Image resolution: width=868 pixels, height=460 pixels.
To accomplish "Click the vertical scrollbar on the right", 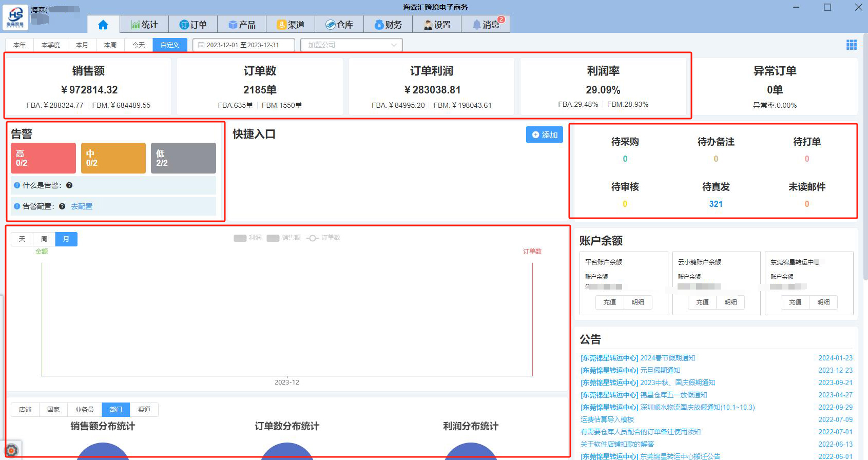I will point(865,157).
